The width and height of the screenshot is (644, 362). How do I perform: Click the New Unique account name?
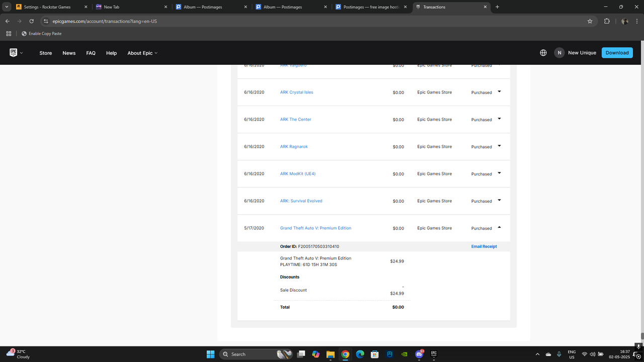[582, 53]
